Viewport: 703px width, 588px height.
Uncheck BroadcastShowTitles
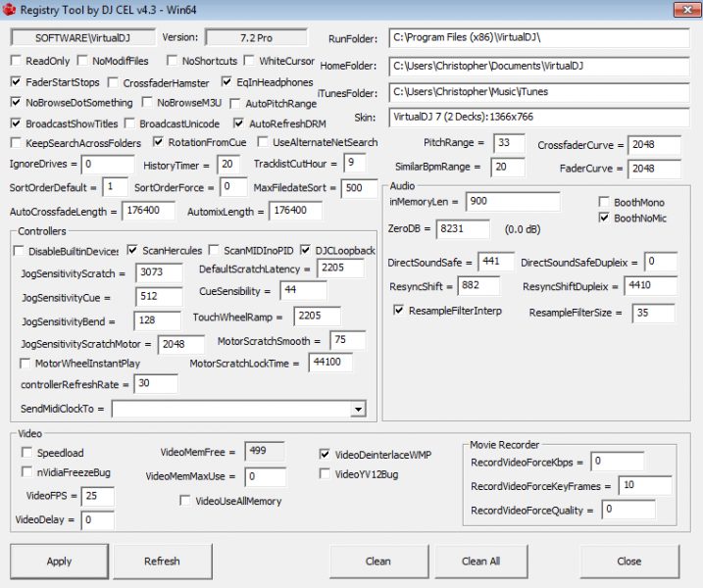(16, 123)
